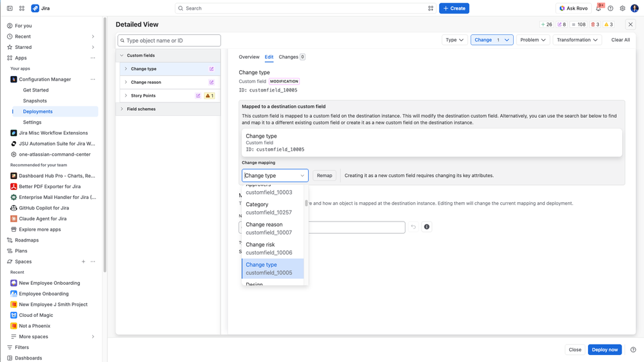Collapse the Custom fields section
The width and height of the screenshot is (644, 362).
tap(122, 55)
